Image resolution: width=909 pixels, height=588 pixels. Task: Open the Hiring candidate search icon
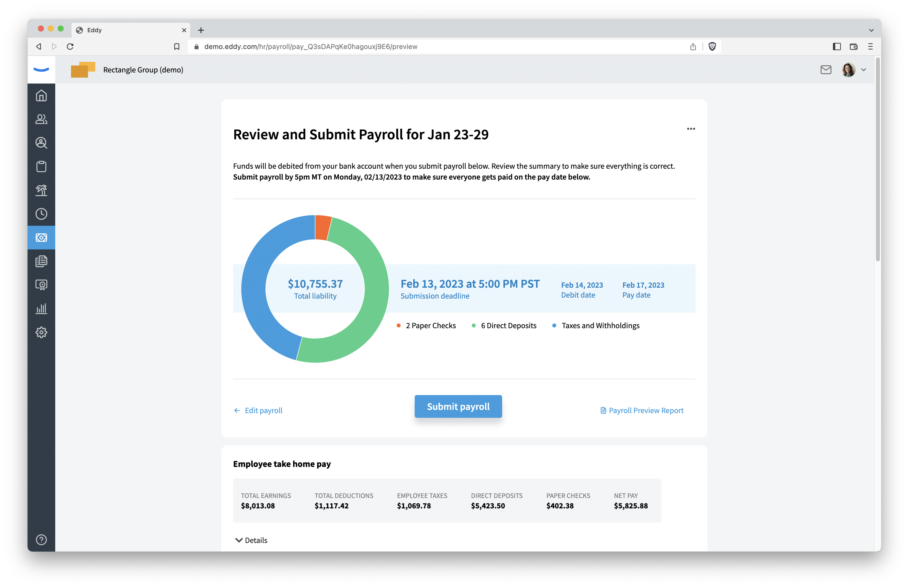click(41, 143)
